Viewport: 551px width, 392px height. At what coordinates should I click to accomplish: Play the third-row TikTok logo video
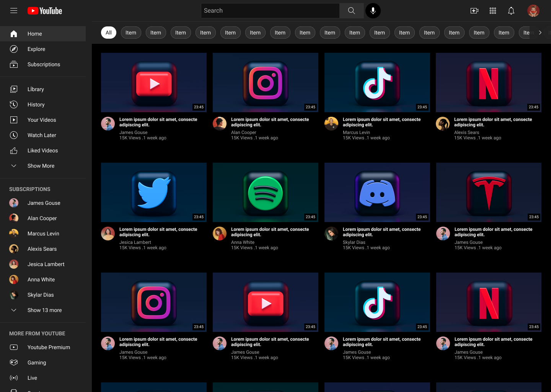[377, 302]
